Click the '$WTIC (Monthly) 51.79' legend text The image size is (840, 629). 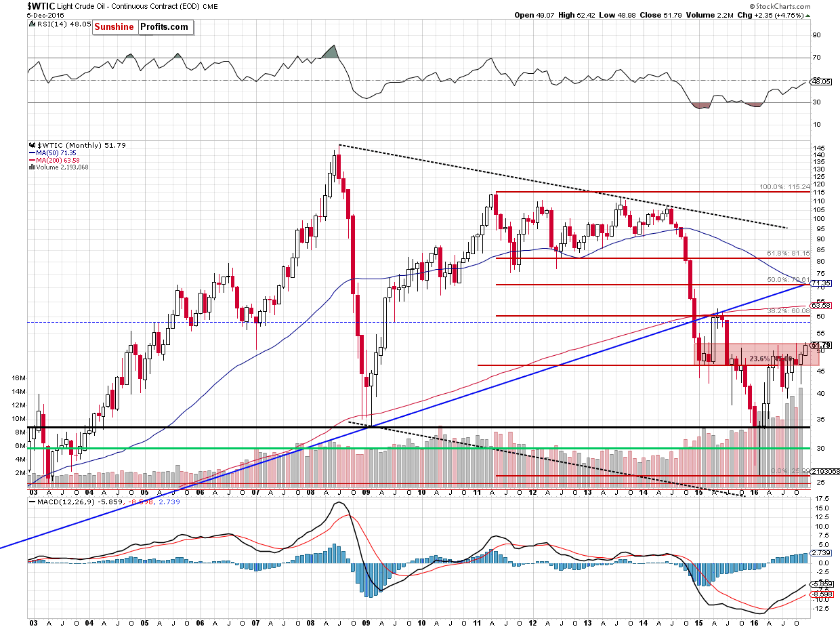[x=81, y=145]
